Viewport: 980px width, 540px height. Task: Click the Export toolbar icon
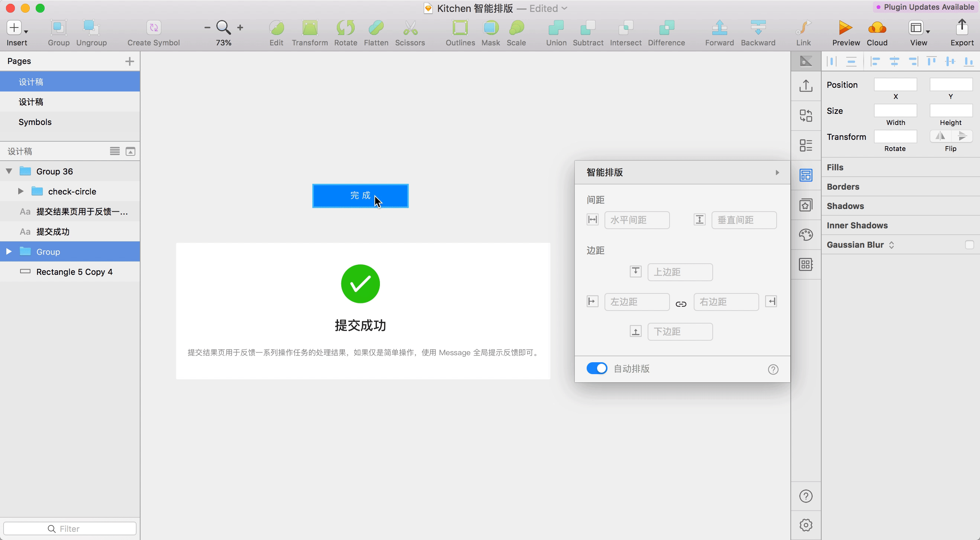[962, 28]
